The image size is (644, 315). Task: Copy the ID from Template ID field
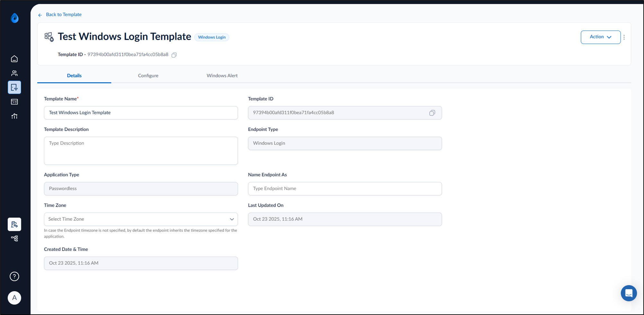[x=432, y=113]
